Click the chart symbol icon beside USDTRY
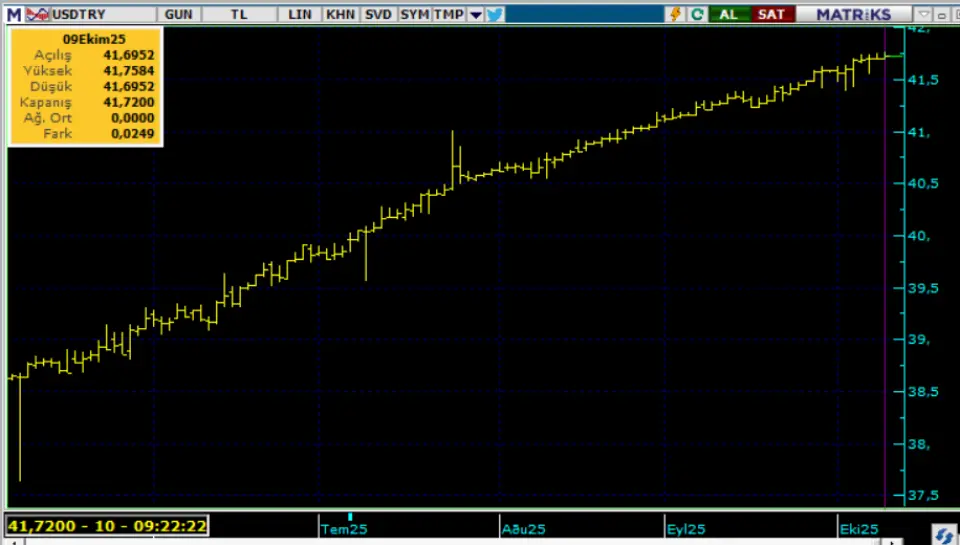The width and height of the screenshot is (960, 545). tap(37, 14)
